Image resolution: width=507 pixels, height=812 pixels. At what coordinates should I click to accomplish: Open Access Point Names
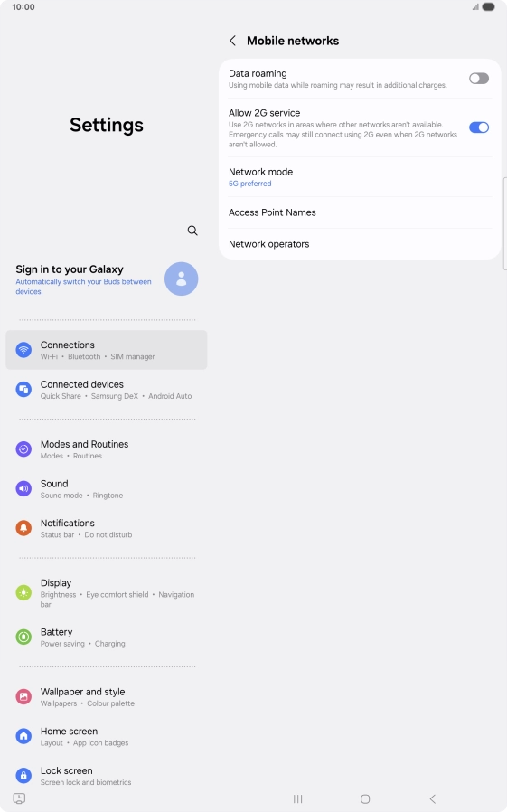360,212
